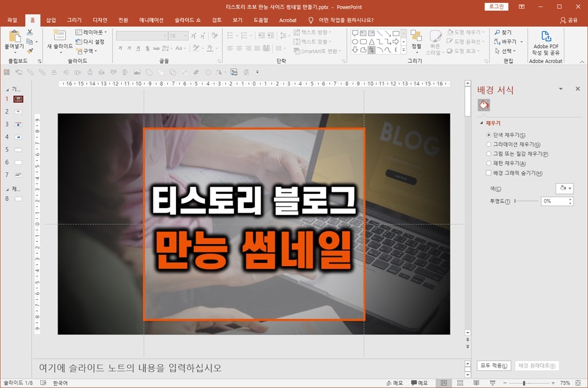Expand the shapes gallery more arrow

[403, 50]
